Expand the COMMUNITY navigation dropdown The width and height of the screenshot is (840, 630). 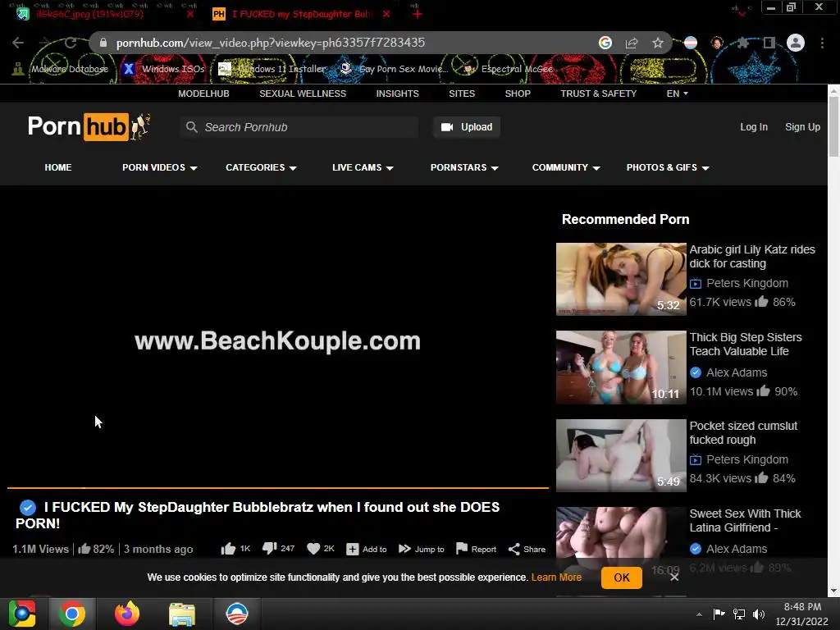[566, 167]
